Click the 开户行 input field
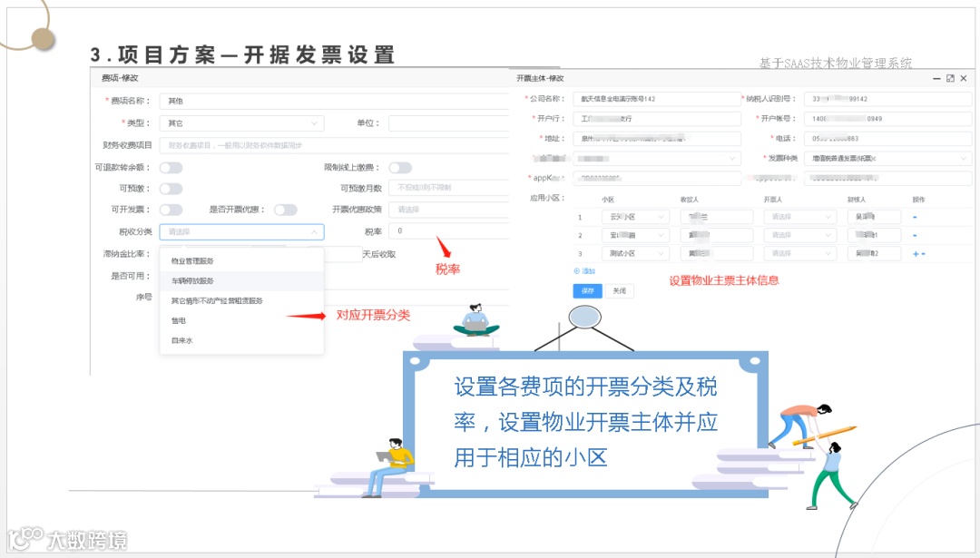 pyautogui.click(x=656, y=119)
